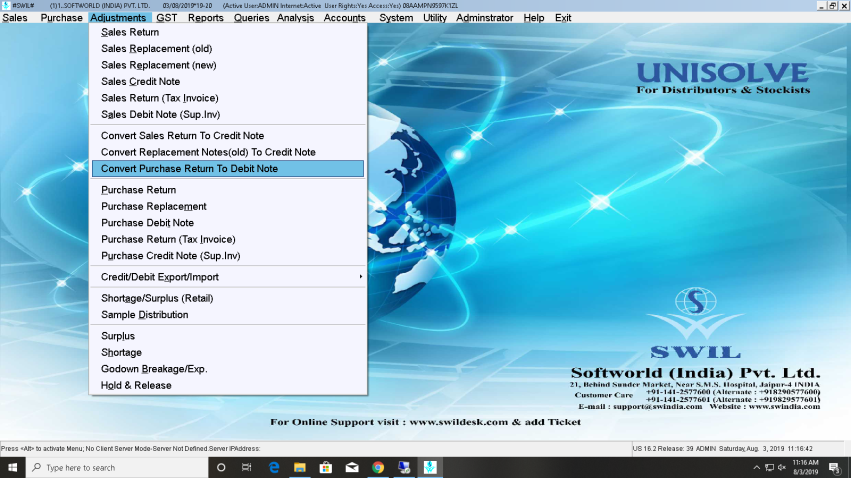This screenshot has height=478, width=851.
Task: Launch Google Chrome from the taskbar
Action: click(x=378, y=467)
